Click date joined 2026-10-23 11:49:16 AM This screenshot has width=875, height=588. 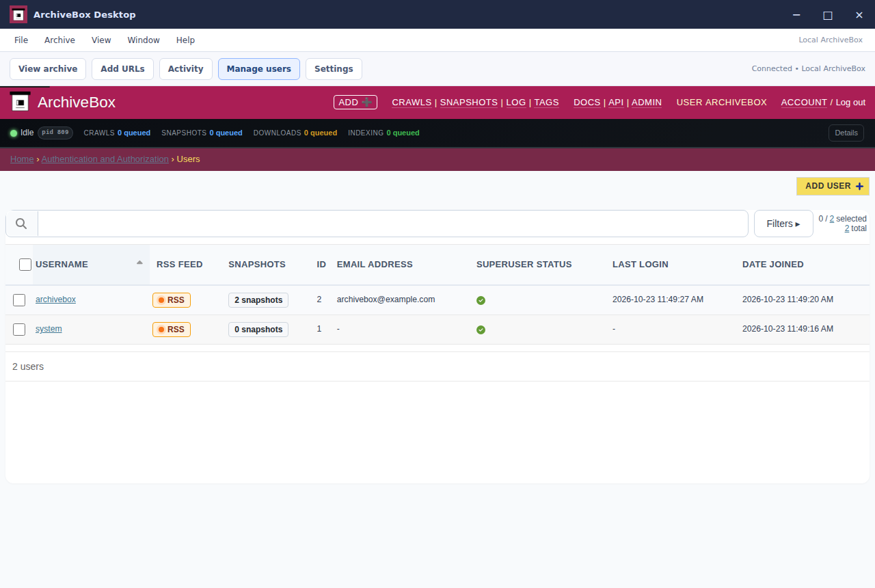click(x=787, y=329)
